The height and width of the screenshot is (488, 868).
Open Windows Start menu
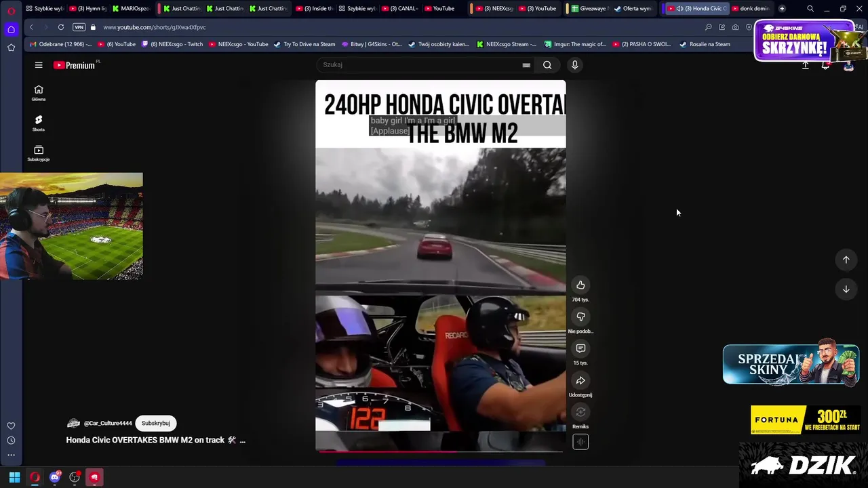click(x=14, y=477)
